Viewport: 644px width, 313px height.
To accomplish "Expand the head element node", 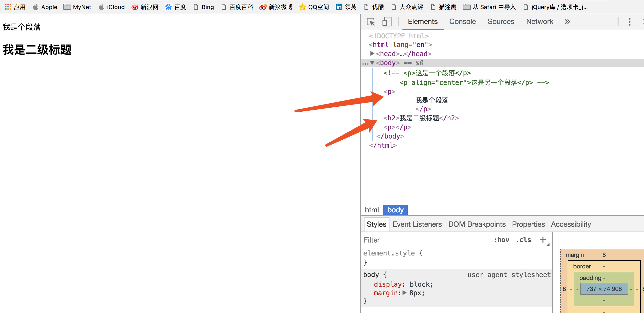I will pyautogui.click(x=372, y=53).
